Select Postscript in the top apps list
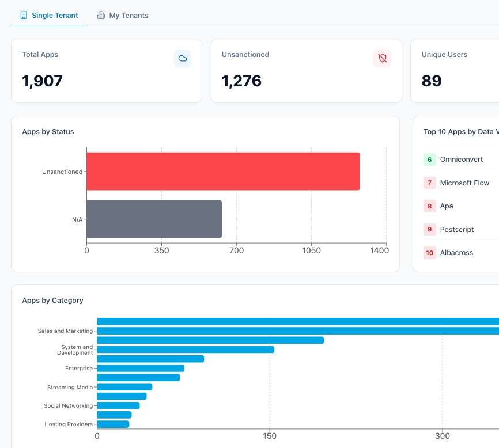Screen dimensions: 499x448 pyautogui.click(x=457, y=230)
